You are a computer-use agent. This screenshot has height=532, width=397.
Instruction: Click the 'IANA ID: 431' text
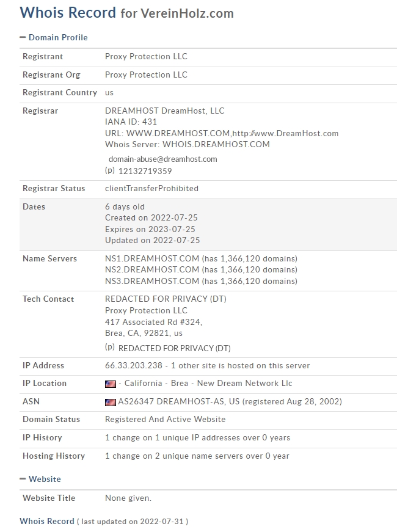point(131,122)
